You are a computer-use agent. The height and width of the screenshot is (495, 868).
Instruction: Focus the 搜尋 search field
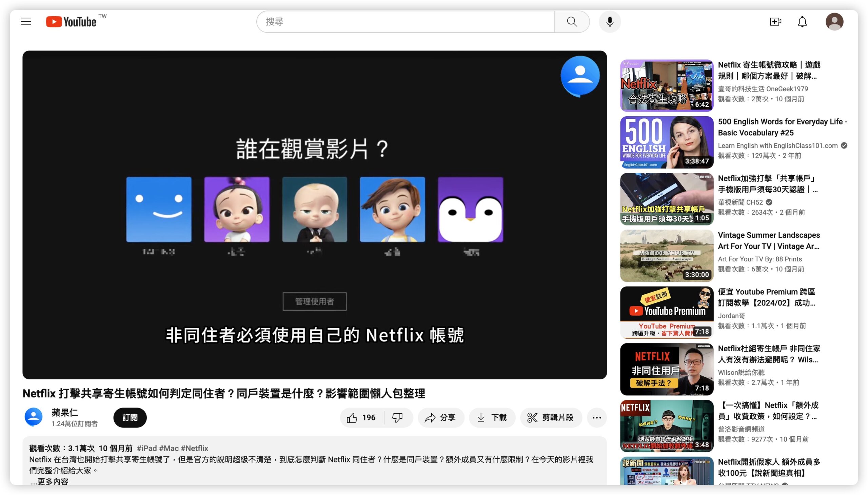pyautogui.click(x=405, y=22)
